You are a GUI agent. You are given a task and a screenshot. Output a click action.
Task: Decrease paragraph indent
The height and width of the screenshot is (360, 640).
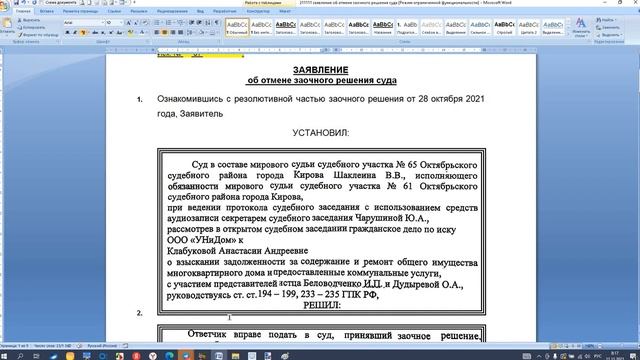tap(191, 22)
